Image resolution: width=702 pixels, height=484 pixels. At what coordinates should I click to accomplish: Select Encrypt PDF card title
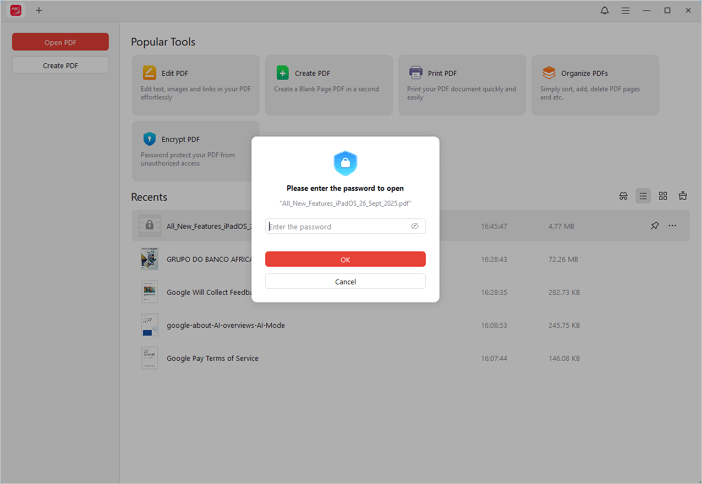coord(180,139)
